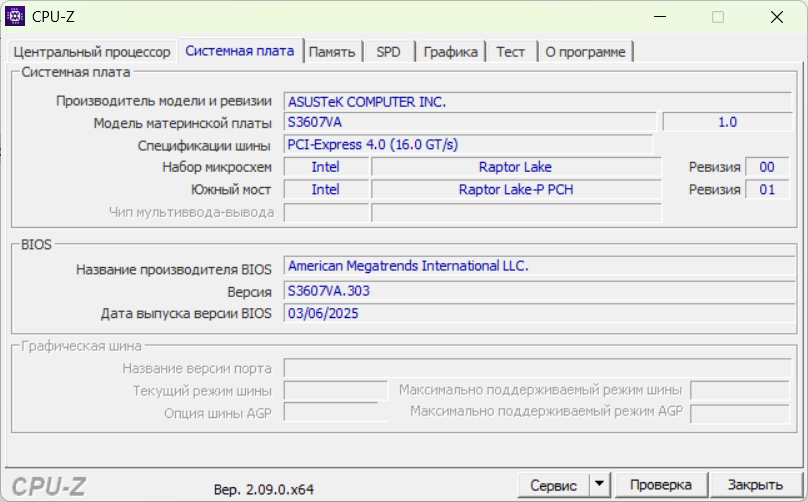Open the SPD tab
This screenshot has width=808, height=502.
tap(388, 52)
